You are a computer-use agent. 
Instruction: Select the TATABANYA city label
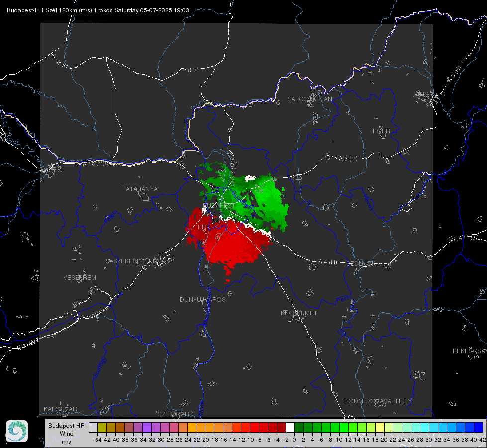click(140, 189)
